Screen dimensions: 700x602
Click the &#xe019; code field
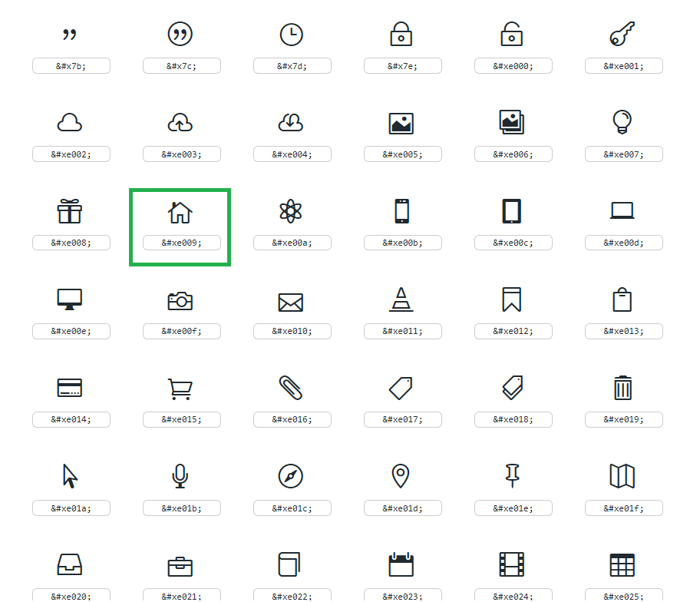tap(624, 419)
